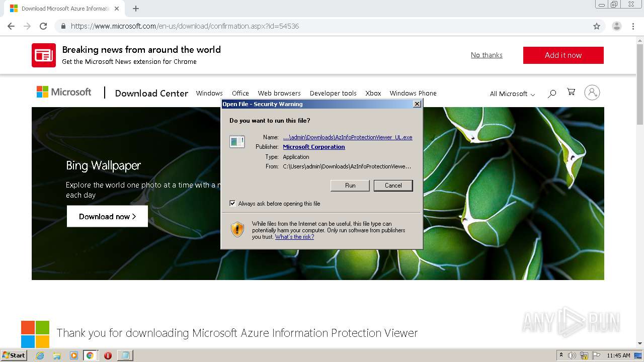Sign in via the account icon

click(x=592, y=93)
